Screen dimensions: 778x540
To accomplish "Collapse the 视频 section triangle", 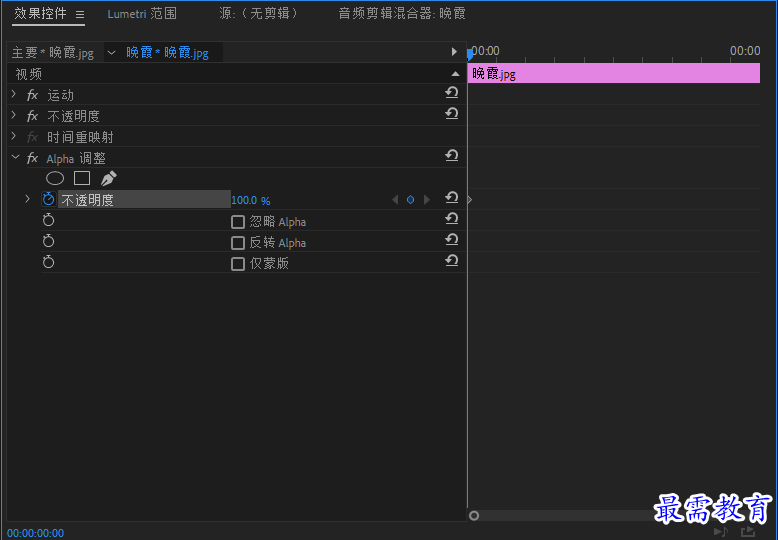I will [x=455, y=74].
